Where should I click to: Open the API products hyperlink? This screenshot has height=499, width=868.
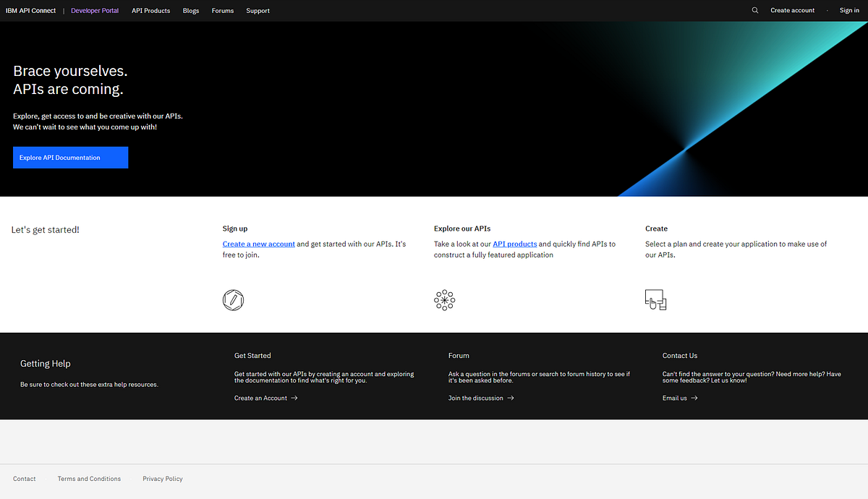514,244
